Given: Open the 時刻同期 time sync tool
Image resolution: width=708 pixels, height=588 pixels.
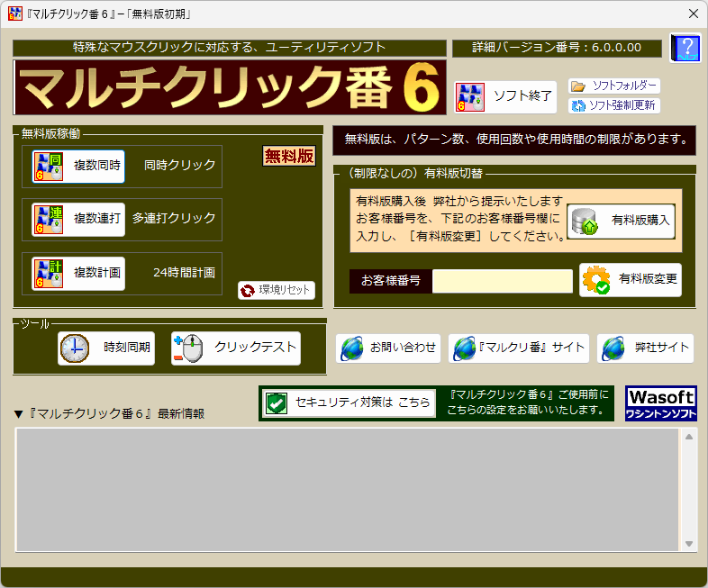Looking at the screenshot, I should click(106, 348).
